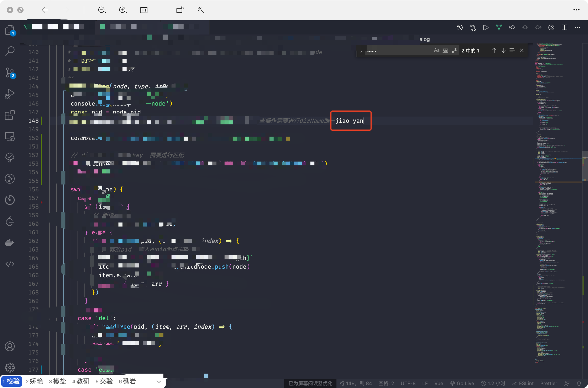Click the Manage gear icon
Image resolution: width=588 pixels, height=388 pixels.
(10, 368)
